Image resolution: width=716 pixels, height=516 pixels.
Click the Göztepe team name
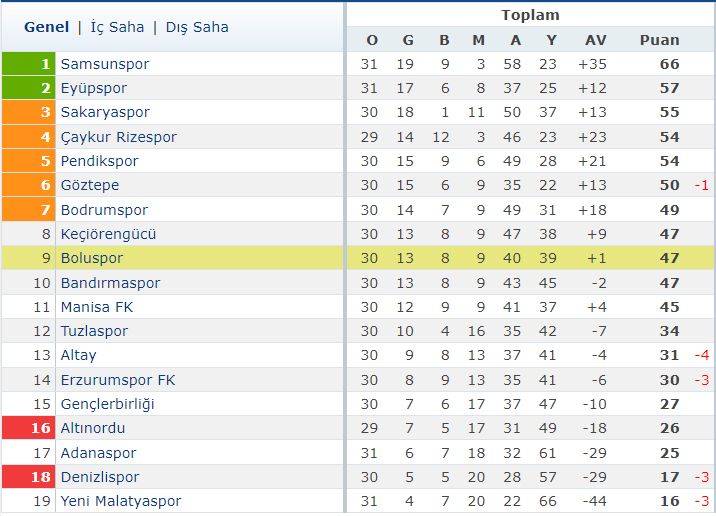click(x=90, y=185)
